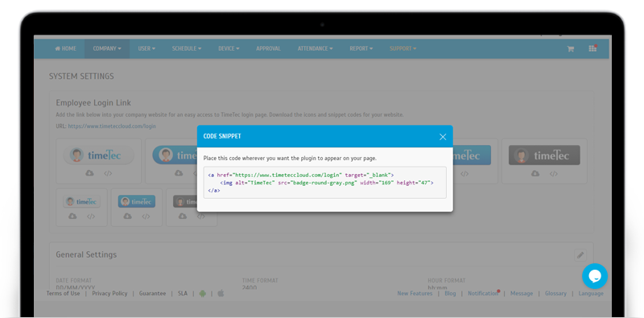Open the apps grid icon
The image size is (644, 318).
coord(592,48)
